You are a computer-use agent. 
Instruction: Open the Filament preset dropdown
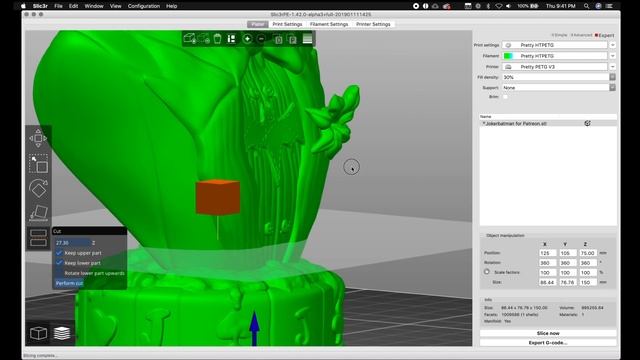[613, 56]
